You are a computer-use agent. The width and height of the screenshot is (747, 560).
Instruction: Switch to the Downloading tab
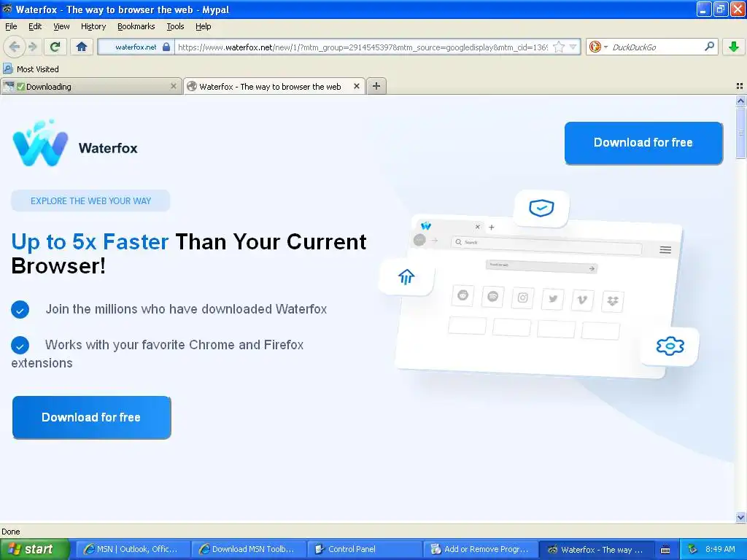click(90, 86)
